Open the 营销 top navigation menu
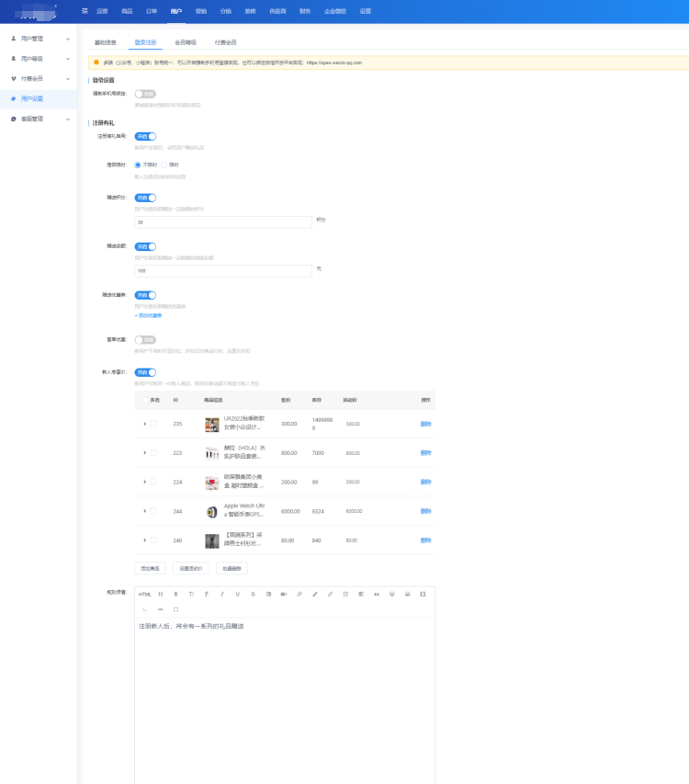This screenshot has height=784, width=689. click(x=201, y=11)
